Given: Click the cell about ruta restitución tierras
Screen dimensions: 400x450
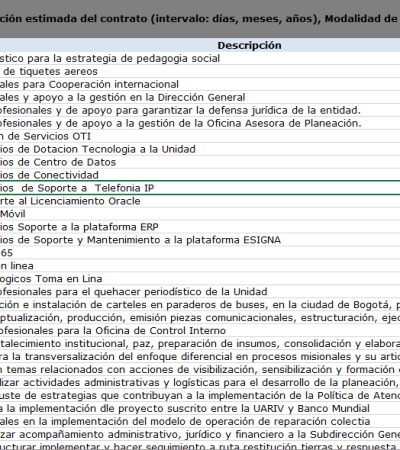Looking at the screenshot, I should coord(200,446).
